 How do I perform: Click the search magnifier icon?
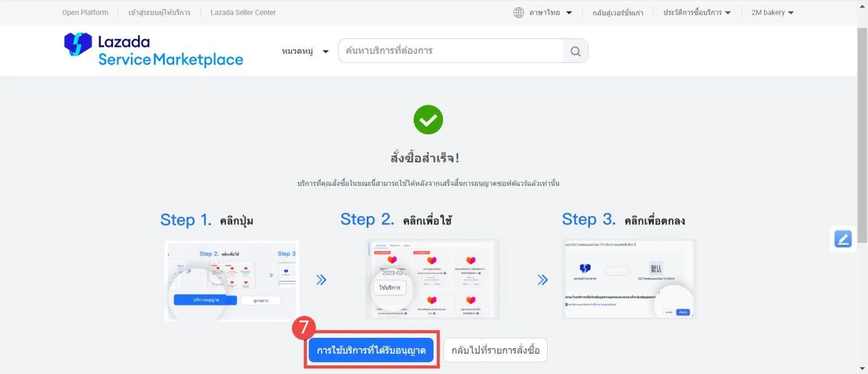point(575,51)
